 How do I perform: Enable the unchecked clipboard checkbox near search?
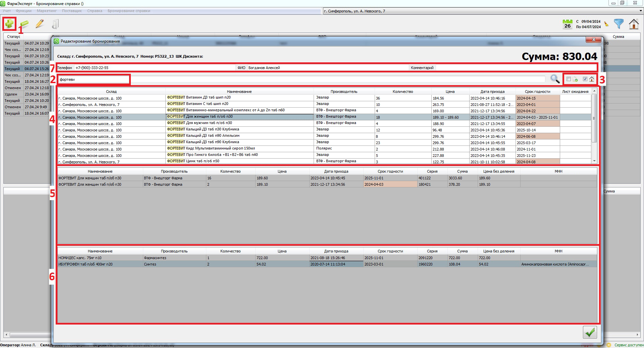point(569,79)
